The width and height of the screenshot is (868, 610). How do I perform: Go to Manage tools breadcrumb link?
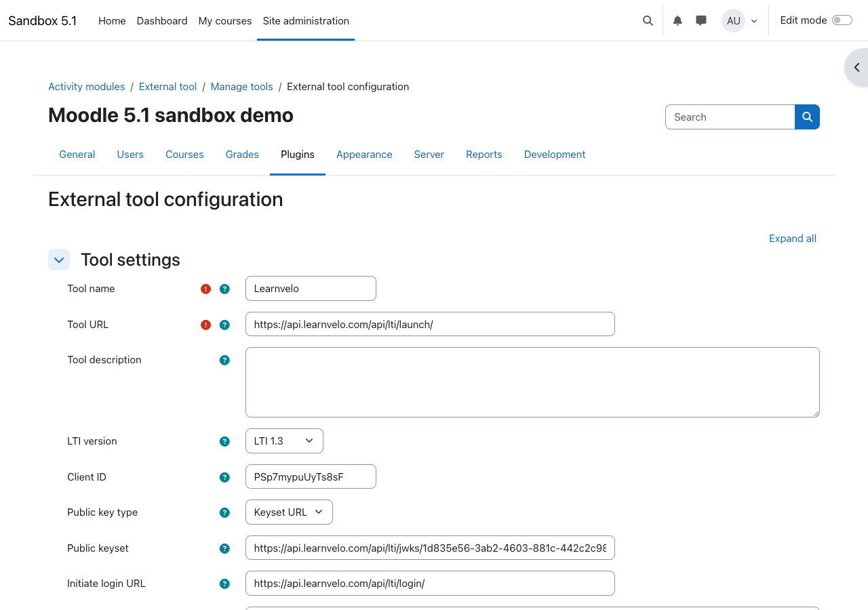pos(241,87)
